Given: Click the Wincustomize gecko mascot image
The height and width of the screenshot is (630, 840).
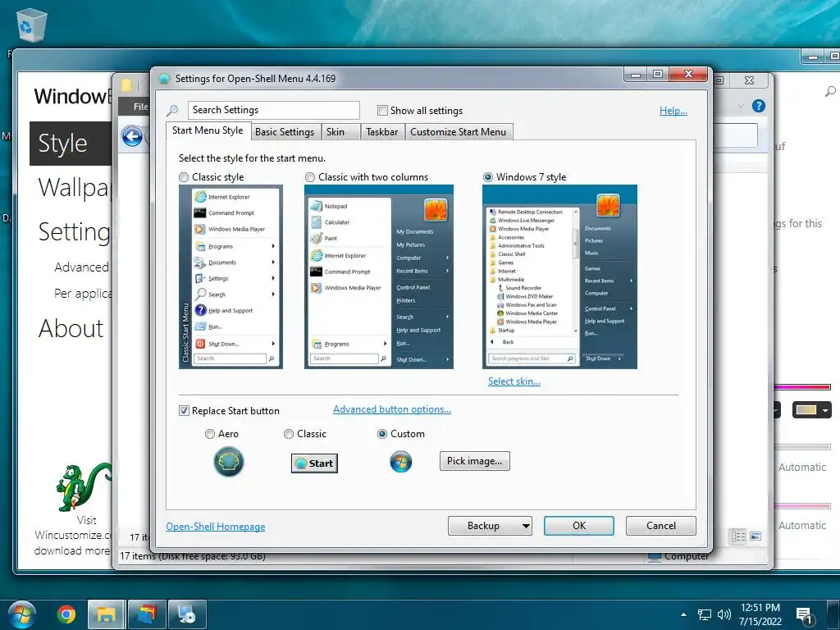Looking at the screenshot, I should 83,486.
